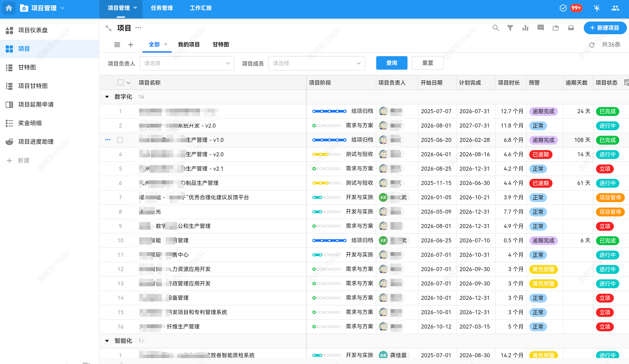Click yellow stage progress in 生产管理 - v2.0 row

click(327, 154)
